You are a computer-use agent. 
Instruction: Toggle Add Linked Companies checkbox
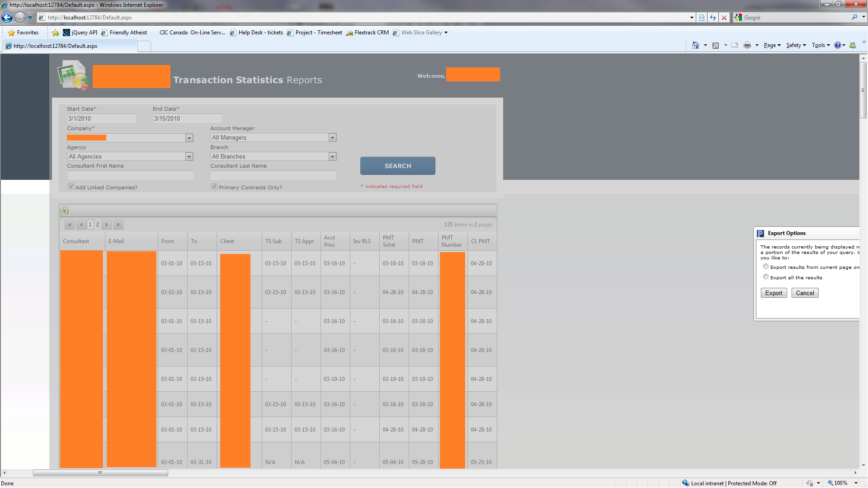pyautogui.click(x=71, y=187)
